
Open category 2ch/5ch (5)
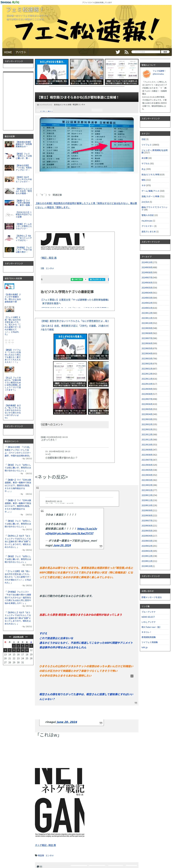(x=145, y=202)
